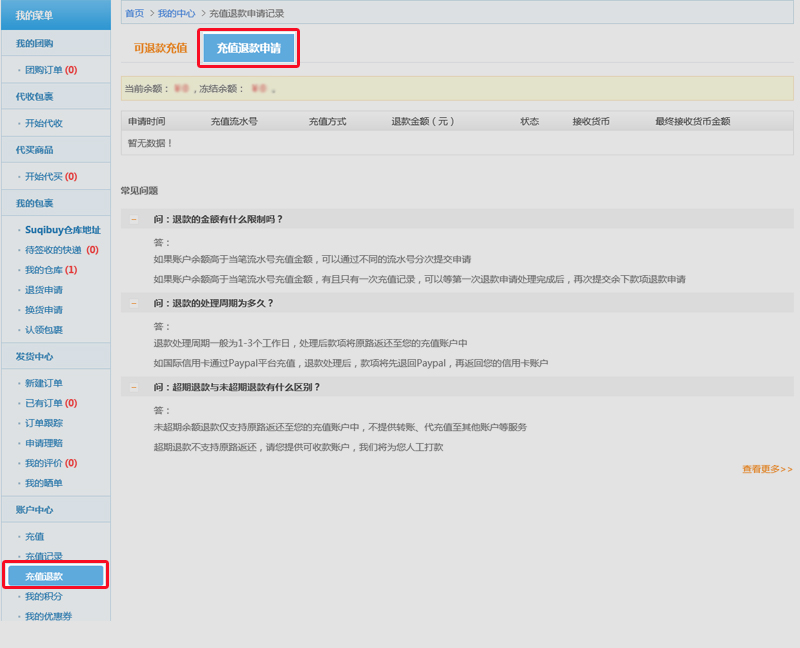Open 我的仓库 from the sidebar

pyautogui.click(x=44, y=270)
